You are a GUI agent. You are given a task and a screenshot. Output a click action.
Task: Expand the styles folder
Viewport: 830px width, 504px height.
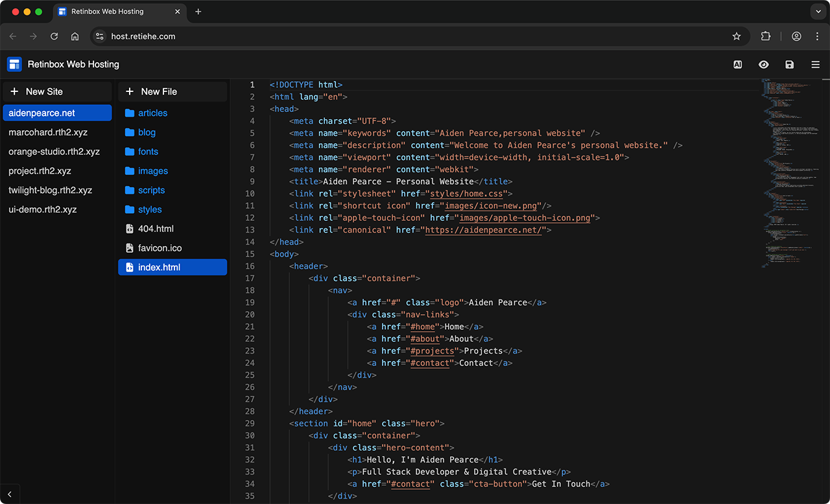tap(150, 210)
